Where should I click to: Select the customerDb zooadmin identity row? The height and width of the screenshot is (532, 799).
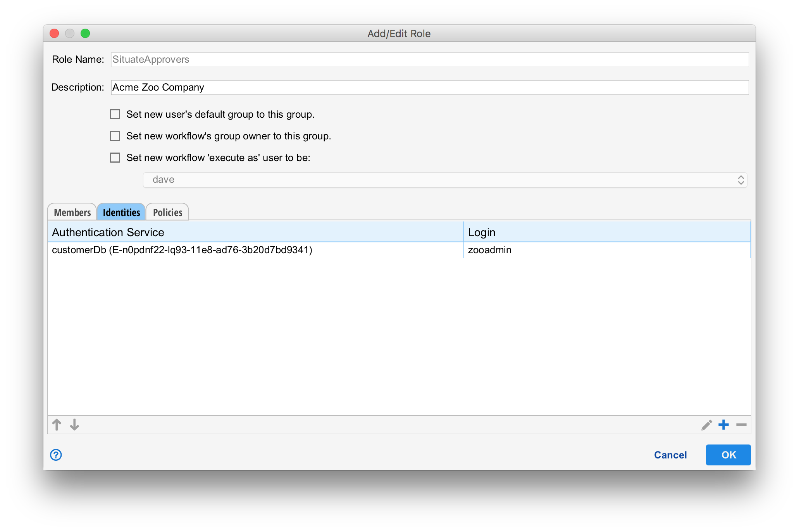point(256,250)
